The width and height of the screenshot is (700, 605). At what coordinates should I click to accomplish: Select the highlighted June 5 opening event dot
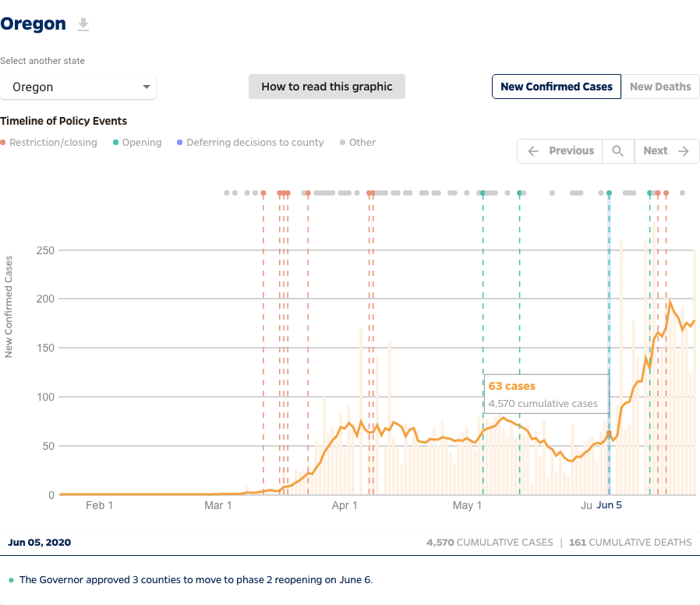pos(609,193)
